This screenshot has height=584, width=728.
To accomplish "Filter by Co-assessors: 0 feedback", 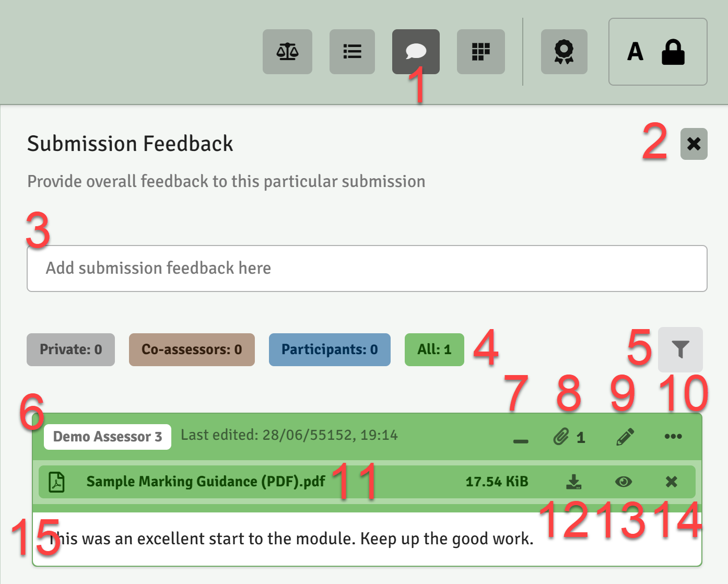I will pyautogui.click(x=192, y=349).
